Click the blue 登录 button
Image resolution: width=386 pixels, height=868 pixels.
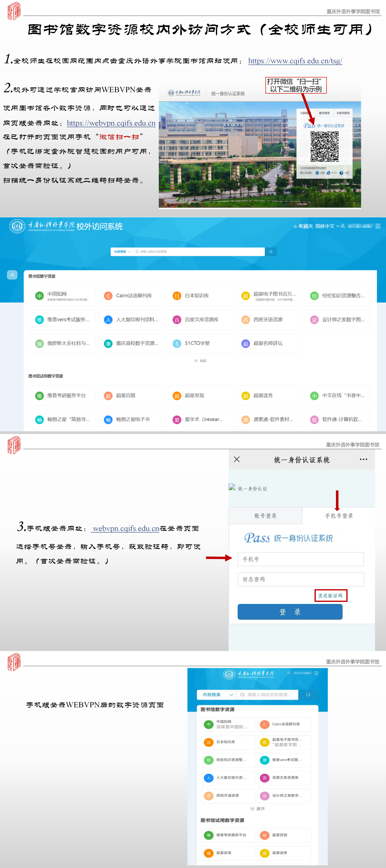coord(290,612)
